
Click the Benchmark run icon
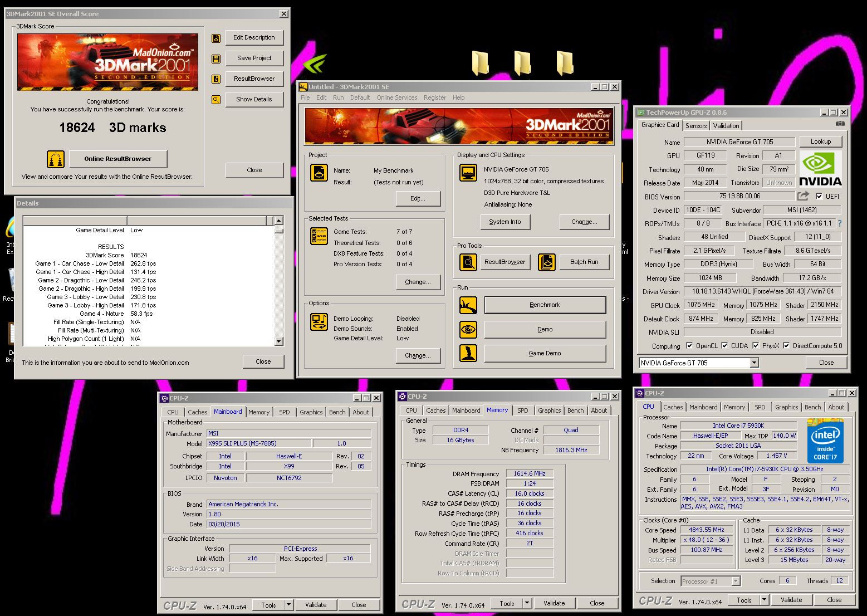tap(468, 305)
